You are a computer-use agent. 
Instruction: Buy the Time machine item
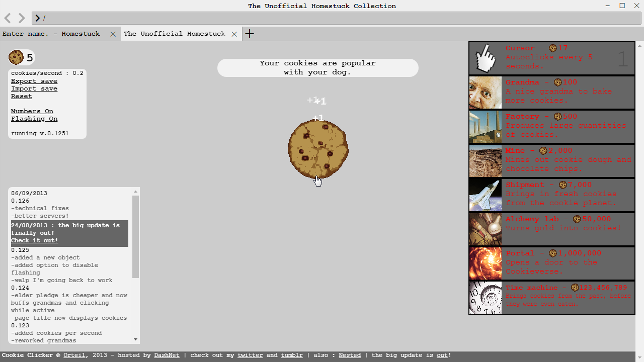point(552,298)
